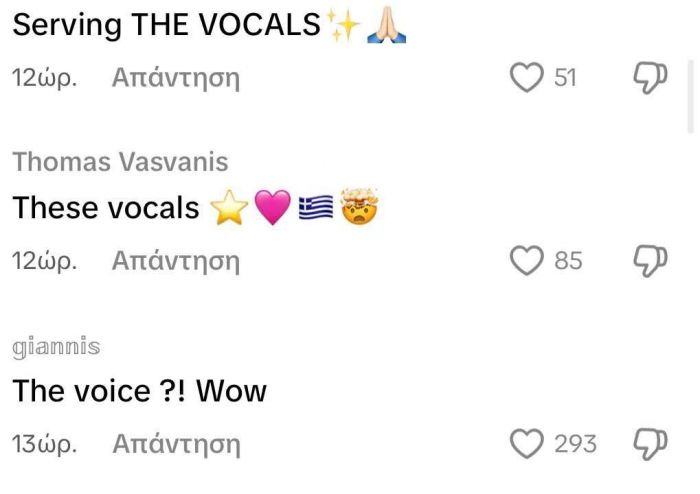
Task: Dislike giannis's comment
Action: [650, 444]
